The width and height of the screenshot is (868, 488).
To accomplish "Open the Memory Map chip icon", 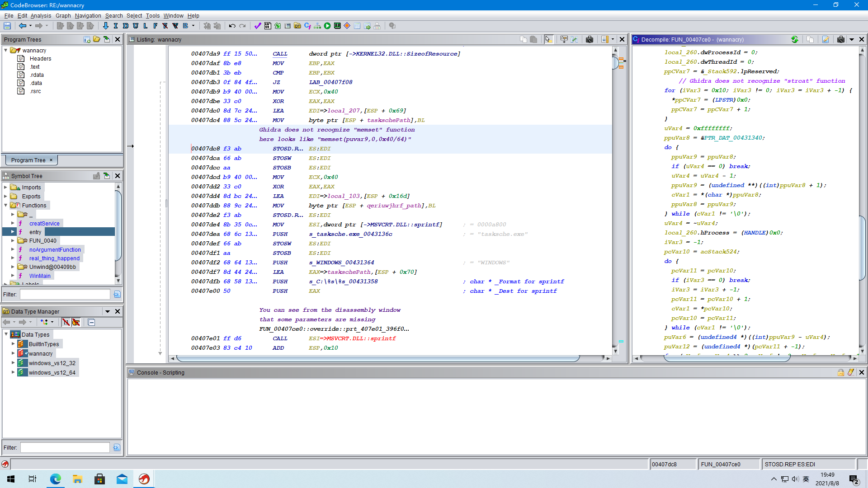I will coord(337,26).
